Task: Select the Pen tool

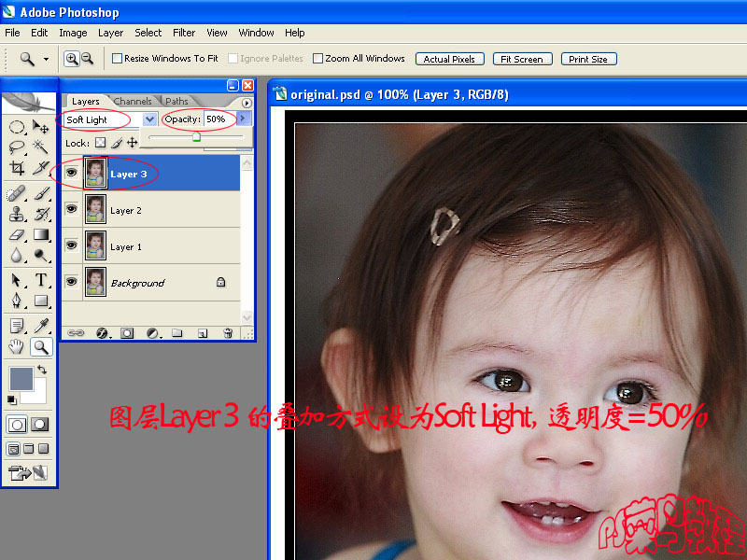Action: pos(17,301)
